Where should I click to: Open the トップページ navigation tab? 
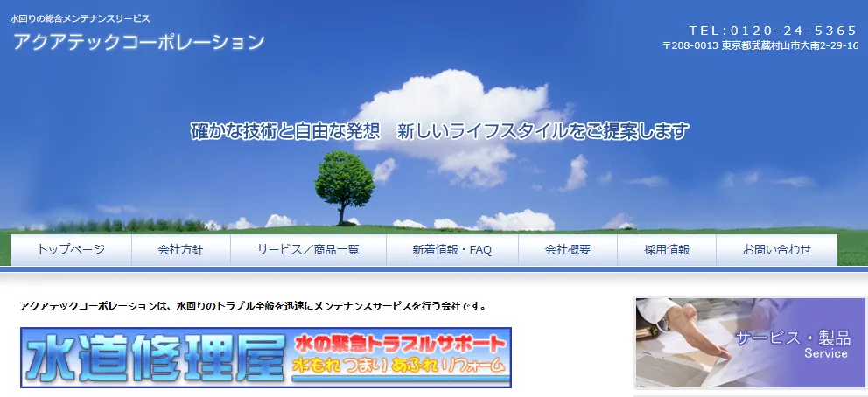pos(71,250)
